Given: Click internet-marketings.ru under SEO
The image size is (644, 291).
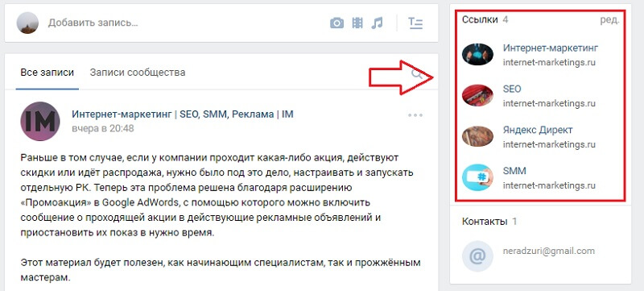Looking at the screenshot, I should coord(549,103).
